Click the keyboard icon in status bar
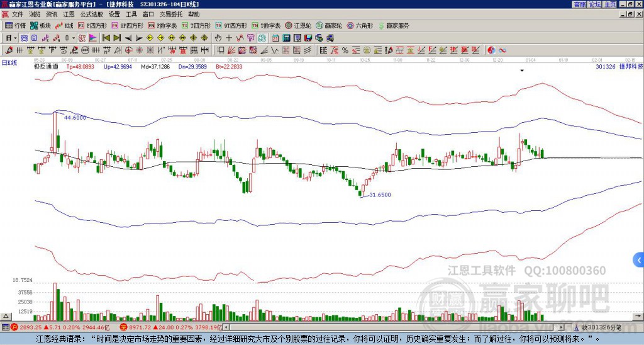 5,327
